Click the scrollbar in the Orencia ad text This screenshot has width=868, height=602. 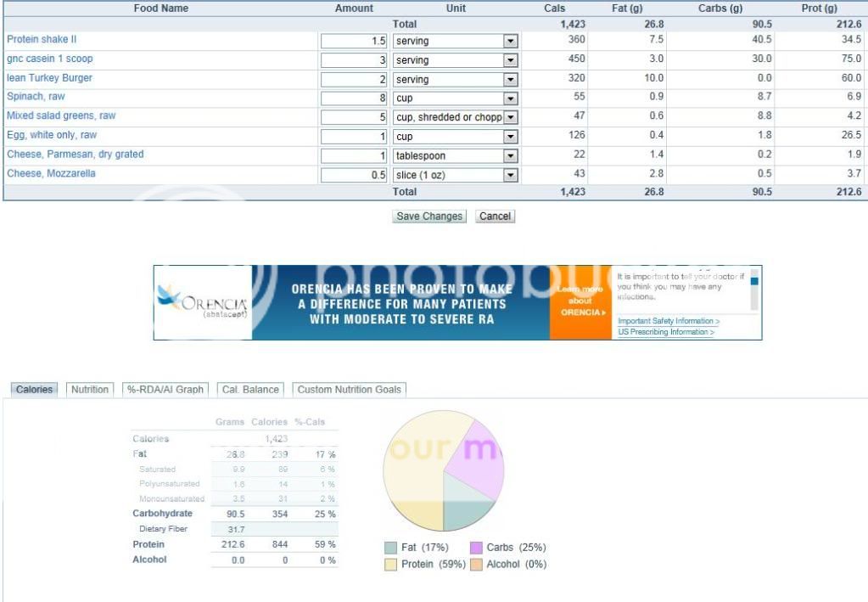tap(756, 289)
